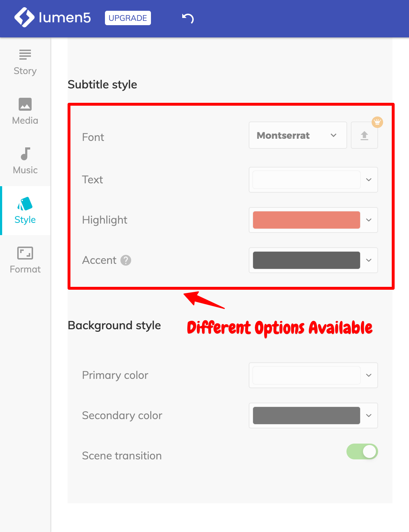Open the Music note panel
Screen dimensions: 409x532
[25, 154]
